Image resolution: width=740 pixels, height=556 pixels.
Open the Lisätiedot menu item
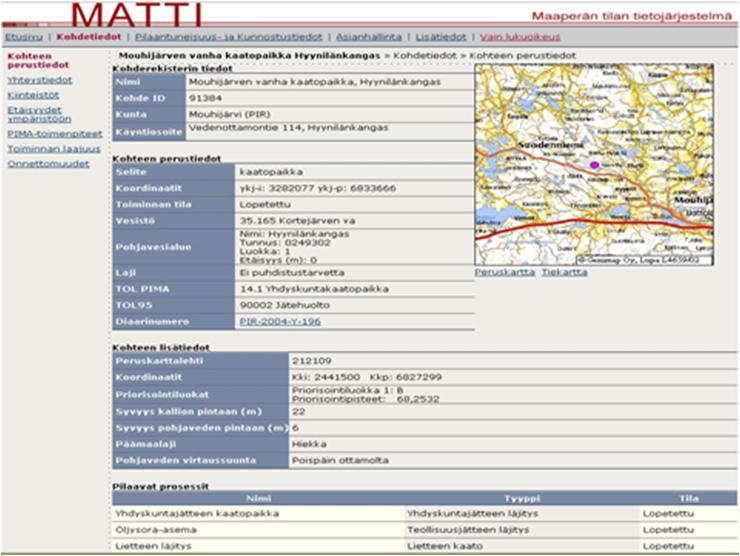tap(441, 37)
